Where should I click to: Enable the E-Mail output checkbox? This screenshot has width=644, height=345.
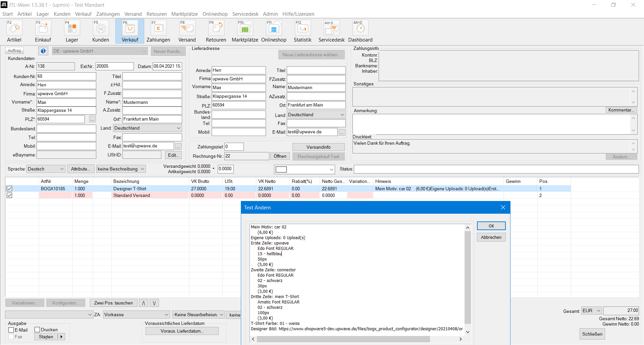tap(11, 330)
